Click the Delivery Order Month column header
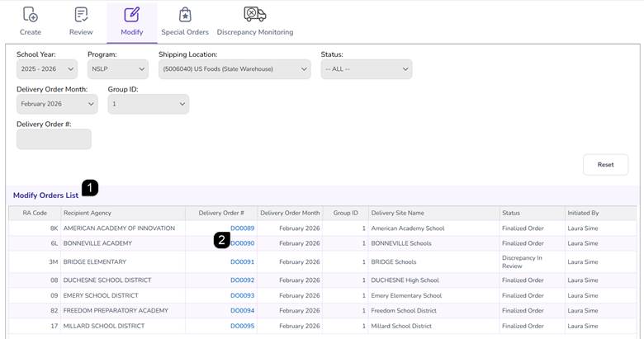 pyautogui.click(x=290, y=213)
